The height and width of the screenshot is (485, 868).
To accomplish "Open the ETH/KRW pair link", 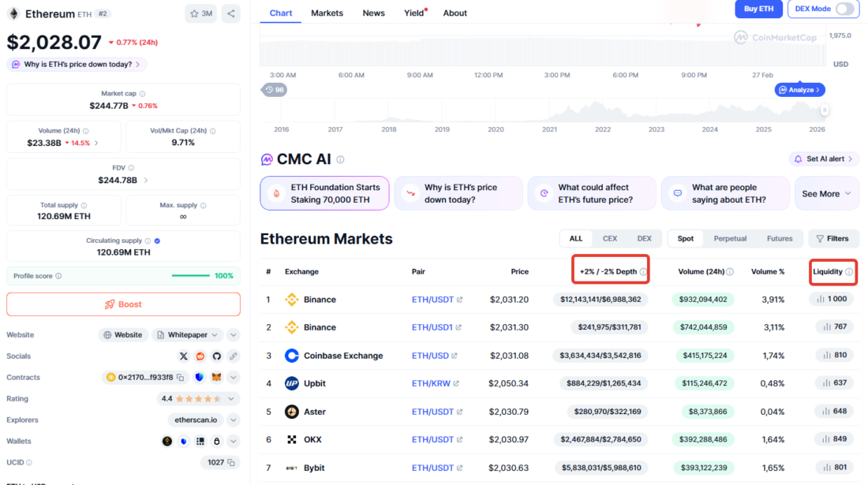I will coord(431,383).
